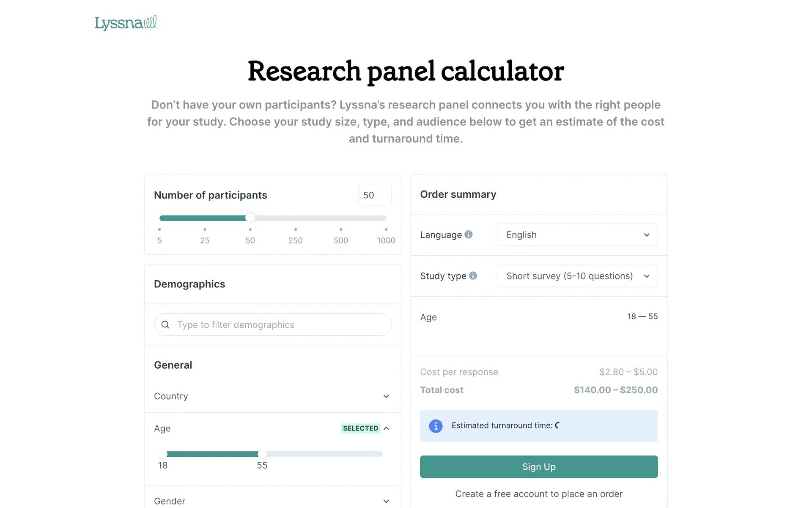Click the Age slider minimum handle at 18
The width and height of the screenshot is (812, 508).
pyautogui.click(x=163, y=454)
